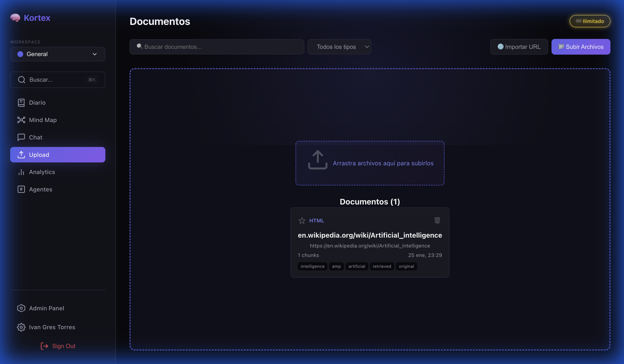Click the Importar URL button
This screenshot has height=364, width=624.
(519, 47)
